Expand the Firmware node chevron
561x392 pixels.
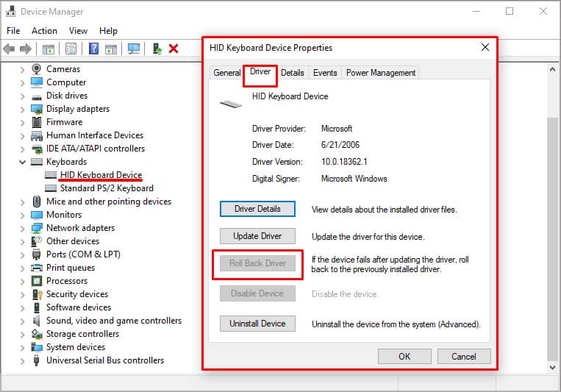(x=22, y=122)
